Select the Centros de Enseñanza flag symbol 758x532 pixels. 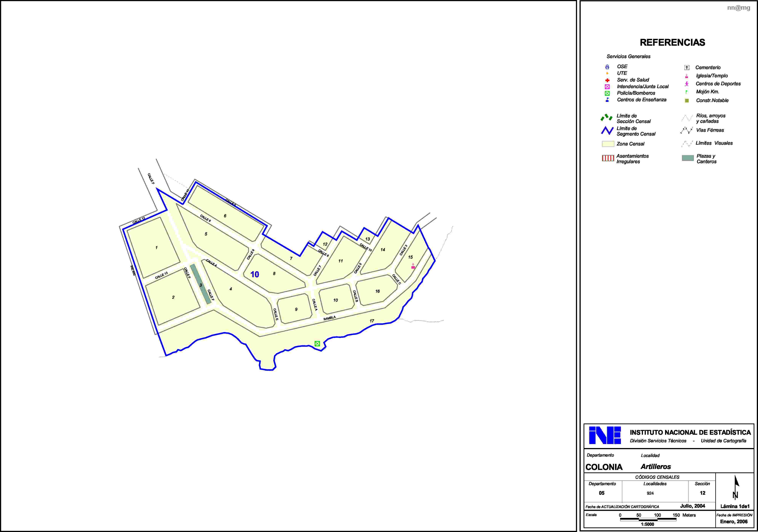(x=607, y=100)
